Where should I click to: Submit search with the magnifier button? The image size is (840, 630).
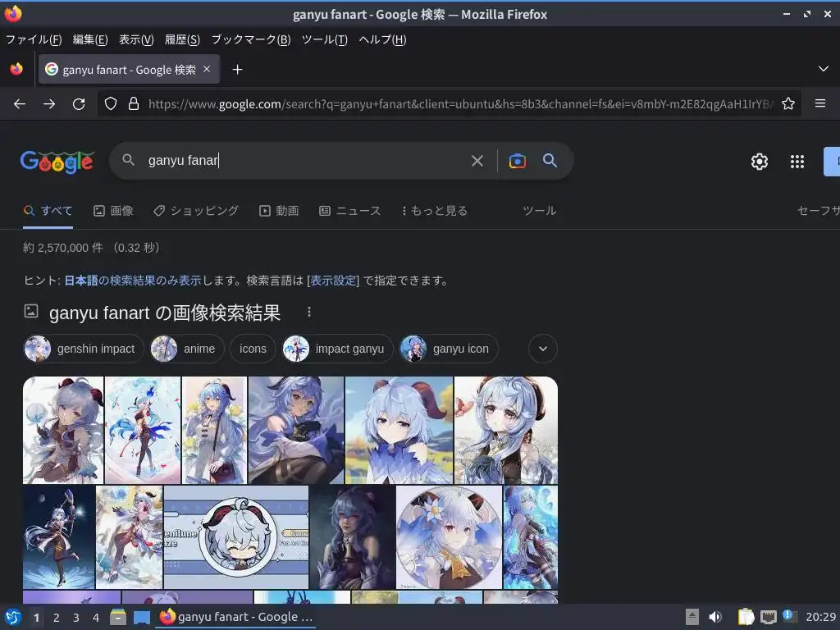point(550,160)
